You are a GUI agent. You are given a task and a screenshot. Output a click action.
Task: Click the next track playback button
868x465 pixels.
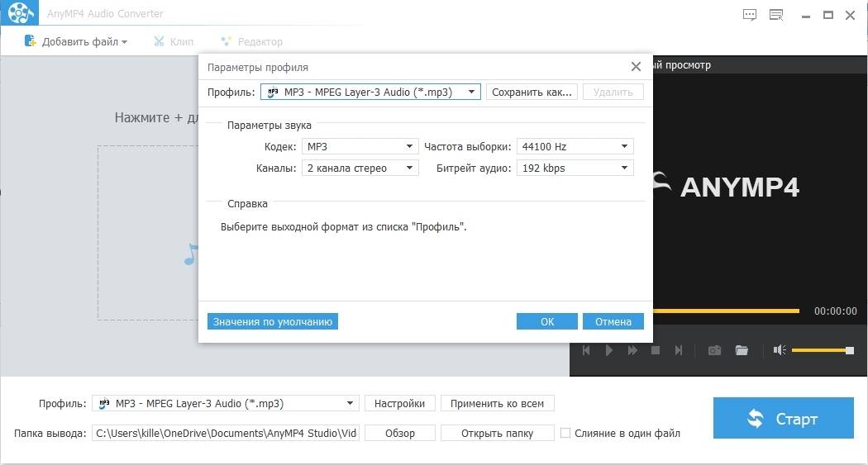coord(678,350)
